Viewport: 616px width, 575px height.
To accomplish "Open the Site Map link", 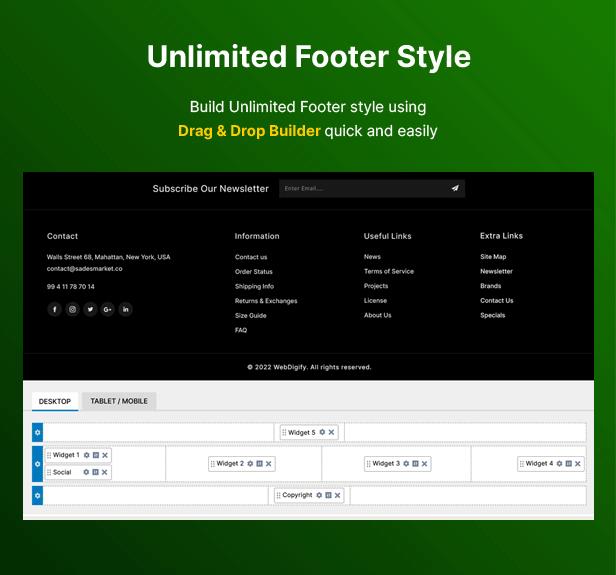I will (x=493, y=256).
